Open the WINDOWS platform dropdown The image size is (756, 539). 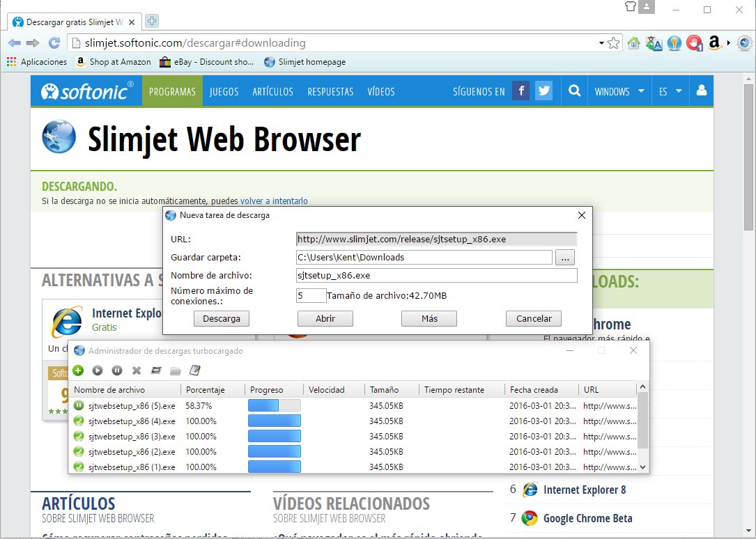point(619,91)
